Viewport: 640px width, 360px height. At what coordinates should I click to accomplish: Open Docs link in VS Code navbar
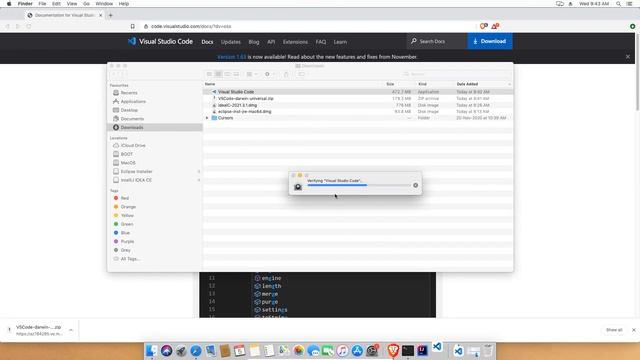[207, 42]
